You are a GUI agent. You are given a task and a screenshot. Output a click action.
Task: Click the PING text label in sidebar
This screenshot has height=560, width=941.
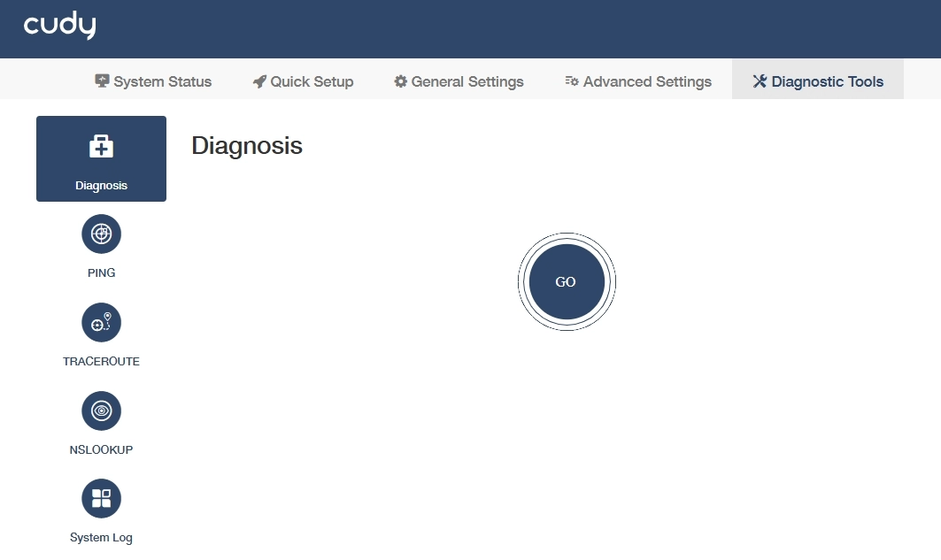101,272
